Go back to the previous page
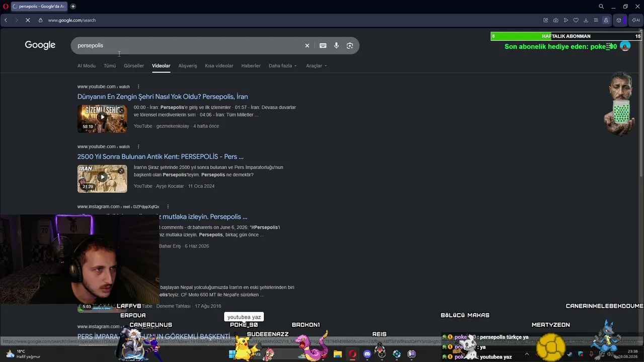 [6, 20]
